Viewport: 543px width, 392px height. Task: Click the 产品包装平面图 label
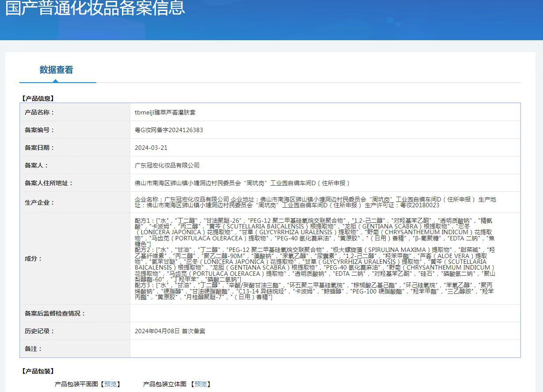(76, 384)
